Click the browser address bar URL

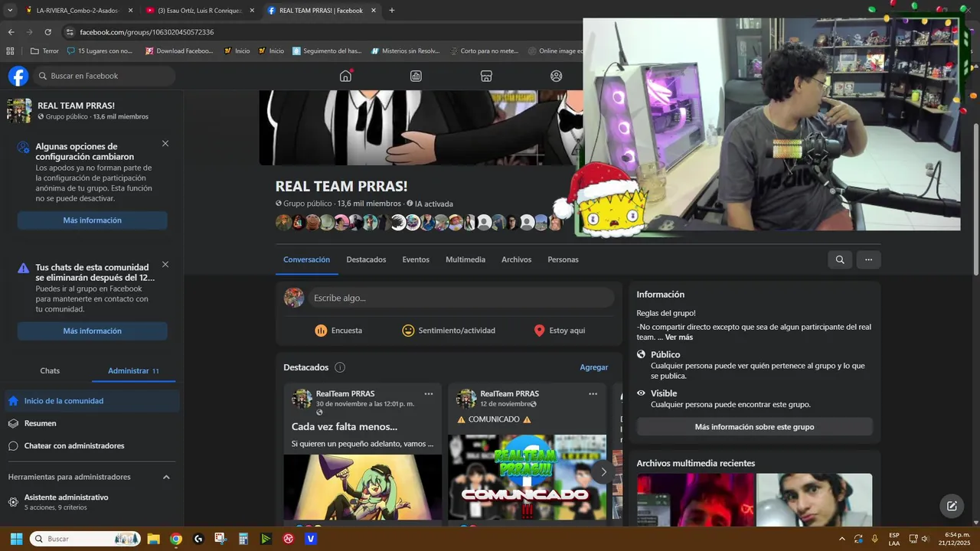click(x=146, y=32)
